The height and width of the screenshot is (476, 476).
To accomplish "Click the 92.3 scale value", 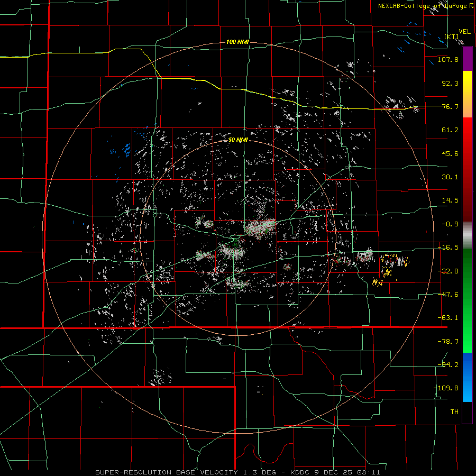I will 450,83.
